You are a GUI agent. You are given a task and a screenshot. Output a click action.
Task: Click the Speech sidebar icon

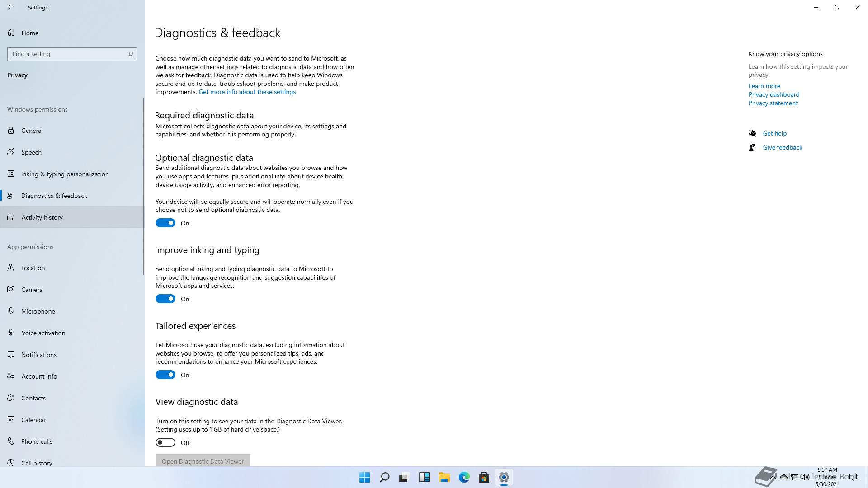pos(11,152)
